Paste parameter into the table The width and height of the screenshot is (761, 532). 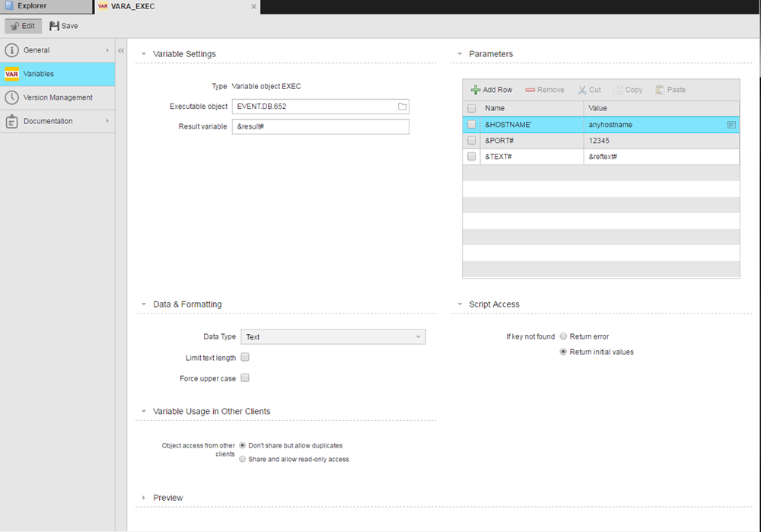point(670,90)
